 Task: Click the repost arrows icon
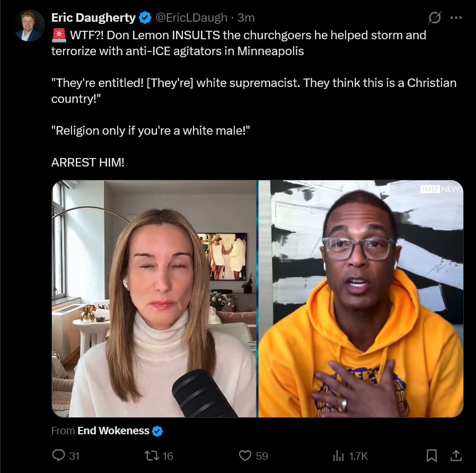pyautogui.click(x=152, y=456)
